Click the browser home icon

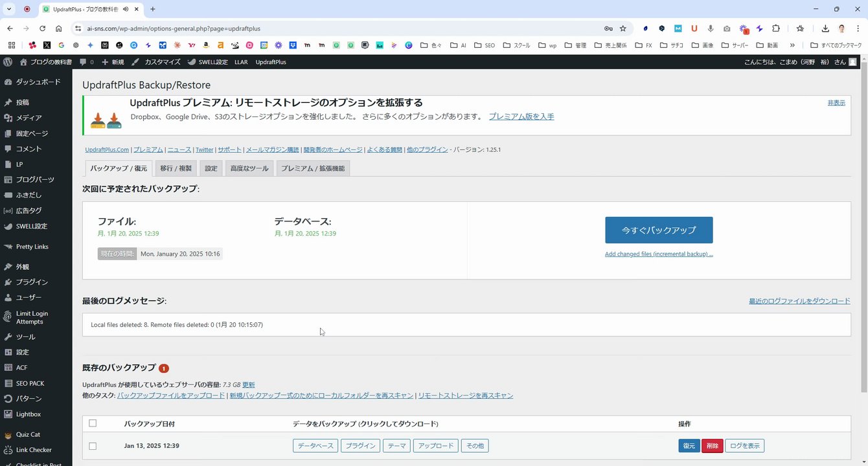[x=59, y=28]
